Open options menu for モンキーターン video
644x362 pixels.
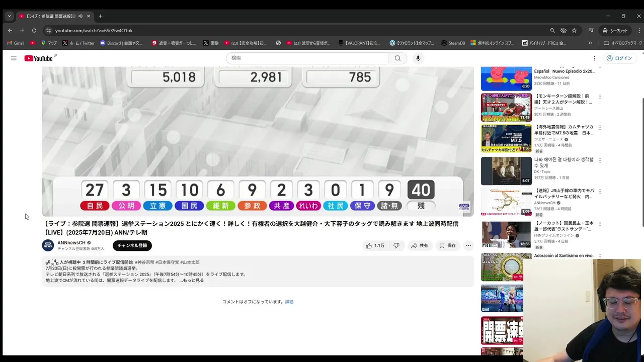(x=600, y=97)
